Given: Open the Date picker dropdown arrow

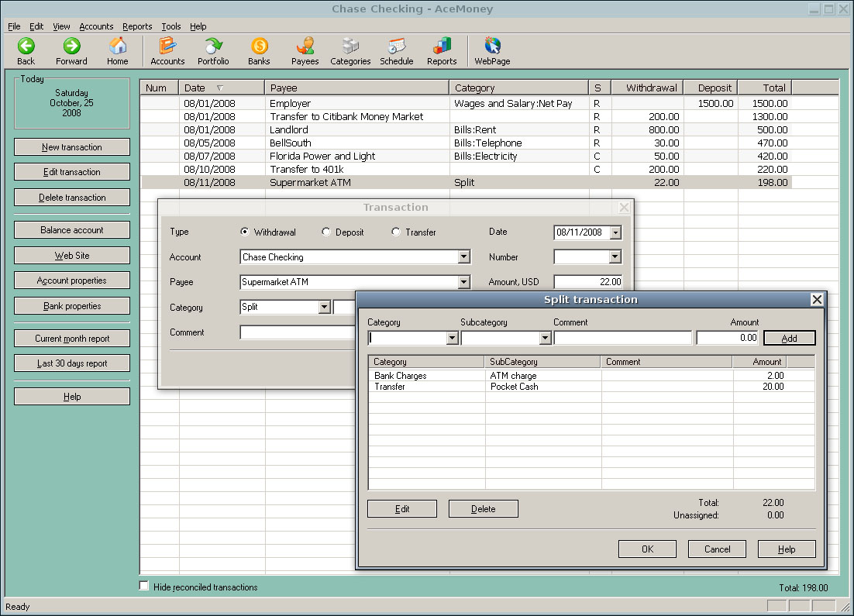Looking at the screenshot, I should point(615,232).
